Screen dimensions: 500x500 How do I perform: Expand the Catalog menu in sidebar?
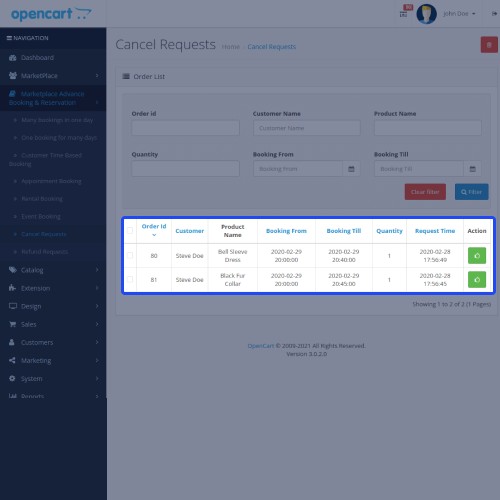[53, 270]
